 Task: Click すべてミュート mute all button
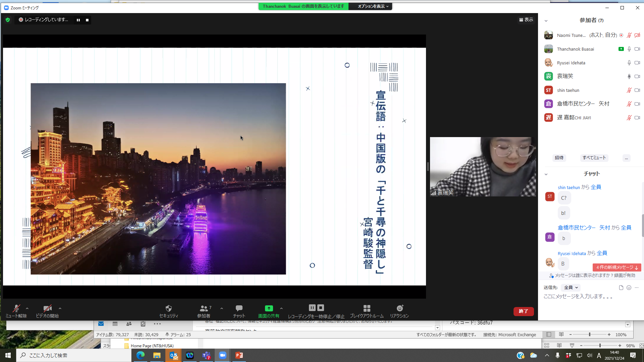(x=594, y=158)
